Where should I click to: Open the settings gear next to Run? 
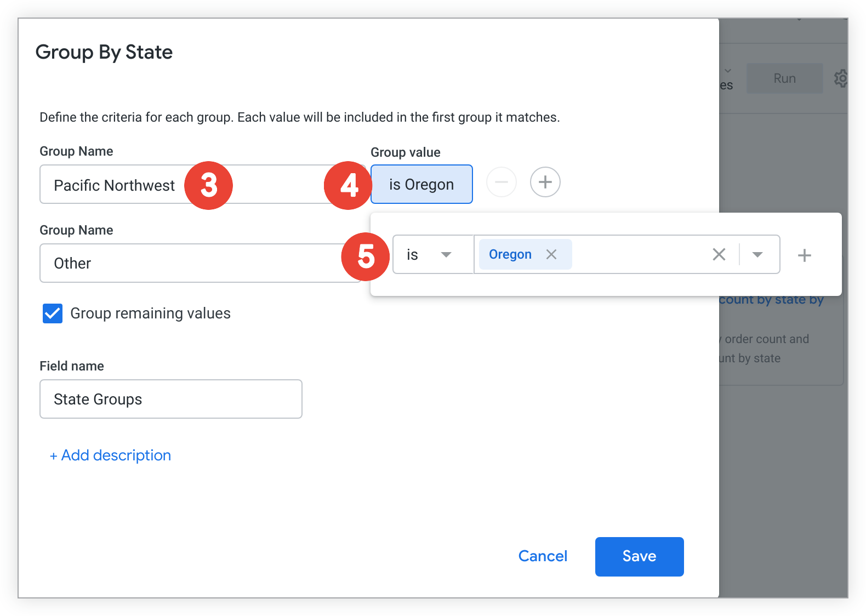coord(841,78)
